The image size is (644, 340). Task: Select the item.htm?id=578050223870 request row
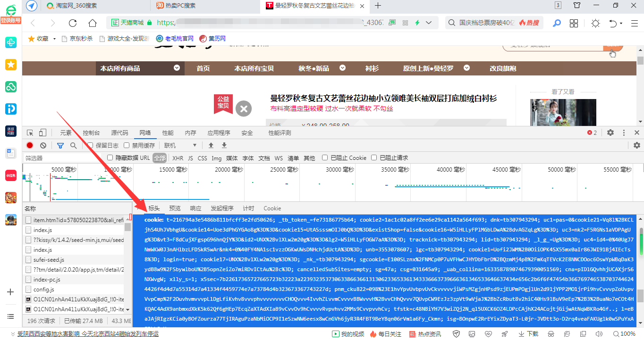pos(74,220)
